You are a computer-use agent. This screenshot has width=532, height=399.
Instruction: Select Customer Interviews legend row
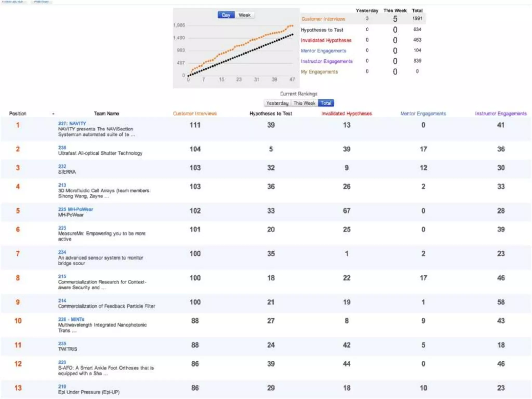tap(323, 19)
